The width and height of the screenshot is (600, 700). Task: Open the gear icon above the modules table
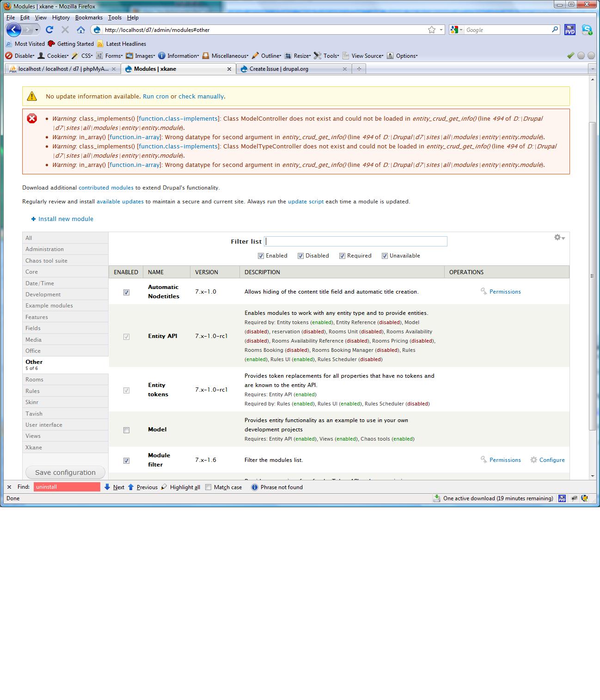click(x=559, y=237)
